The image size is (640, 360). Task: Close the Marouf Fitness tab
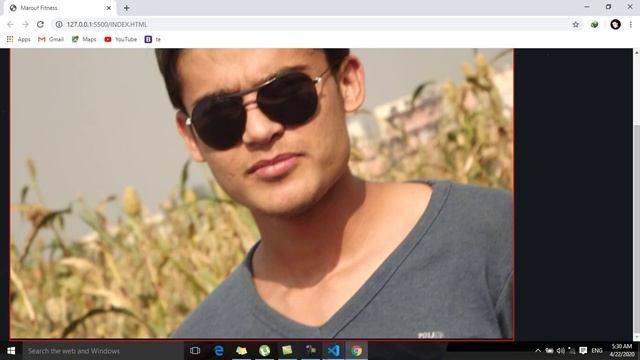click(x=109, y=8)
